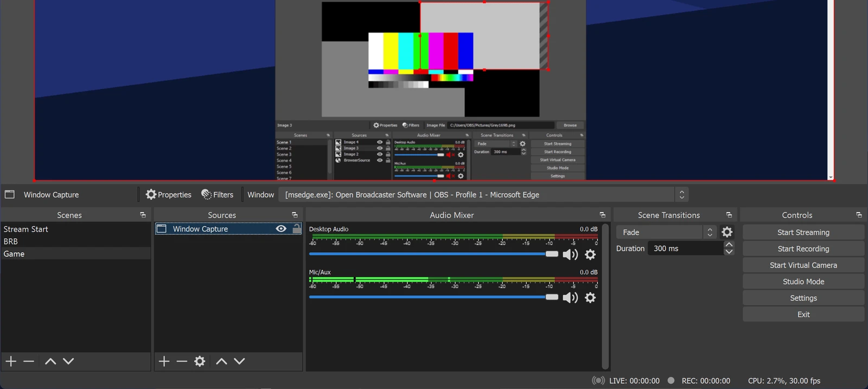Enable Studio Mode
Viewport: 868px width, 389px height.
pyautogui.click(x=803, y=282)
